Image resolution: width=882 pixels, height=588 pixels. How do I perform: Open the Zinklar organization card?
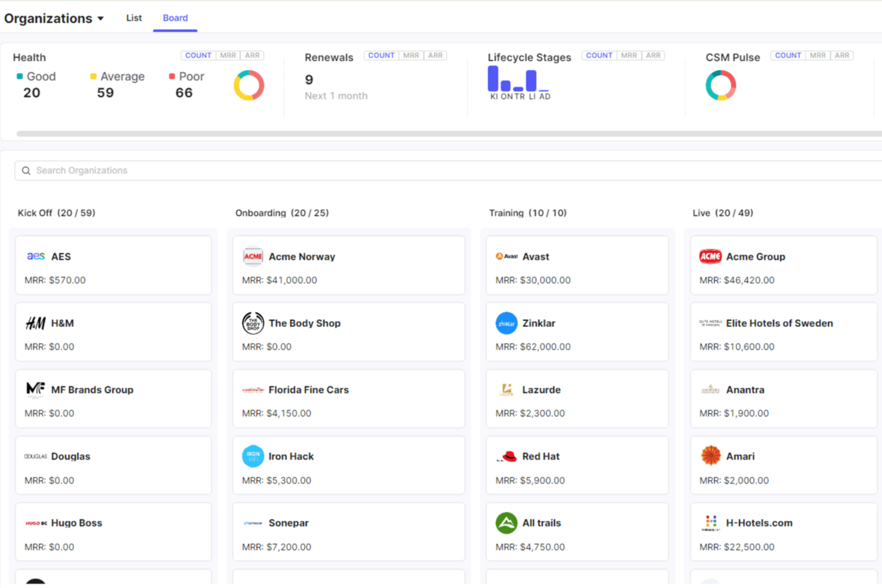[576, 331]
